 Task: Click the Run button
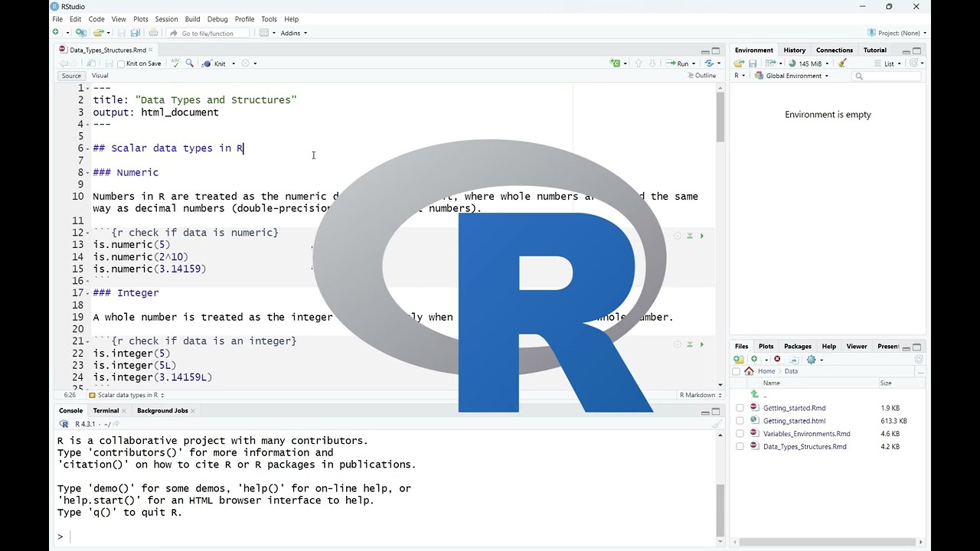[677, 64]
